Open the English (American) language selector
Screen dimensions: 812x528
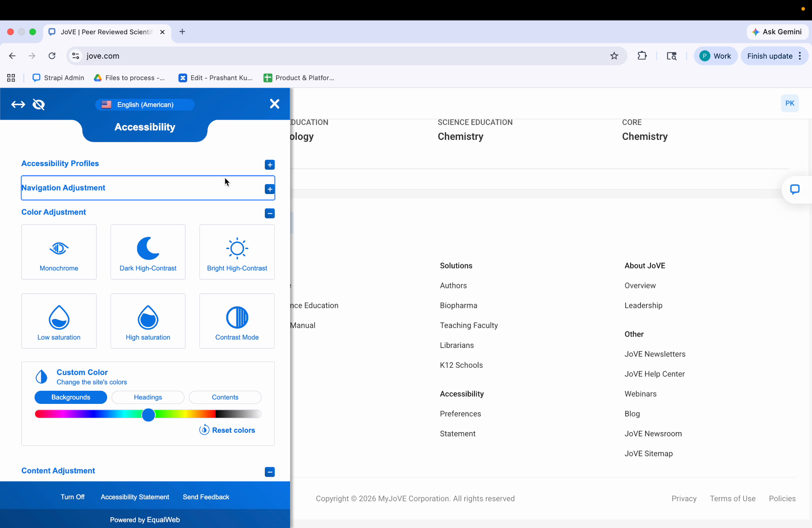pyautogui.click(x=145, y=105)
